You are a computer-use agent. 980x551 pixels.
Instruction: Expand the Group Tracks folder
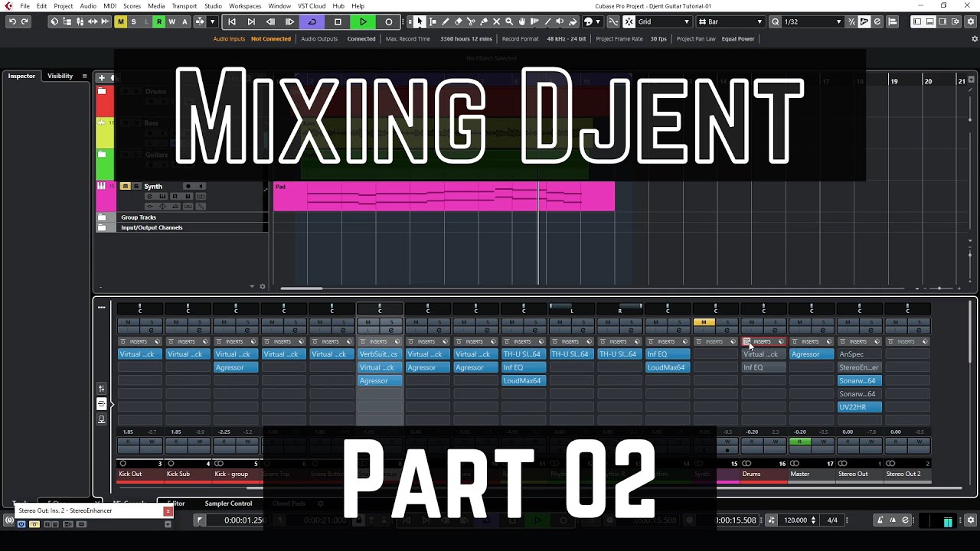102,217
